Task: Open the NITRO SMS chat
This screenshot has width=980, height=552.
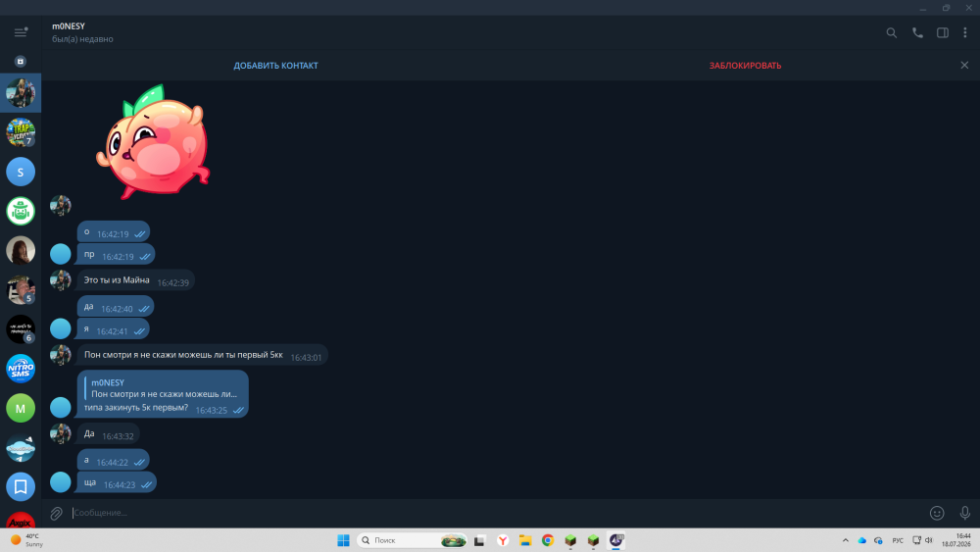Action: [21, 369]
